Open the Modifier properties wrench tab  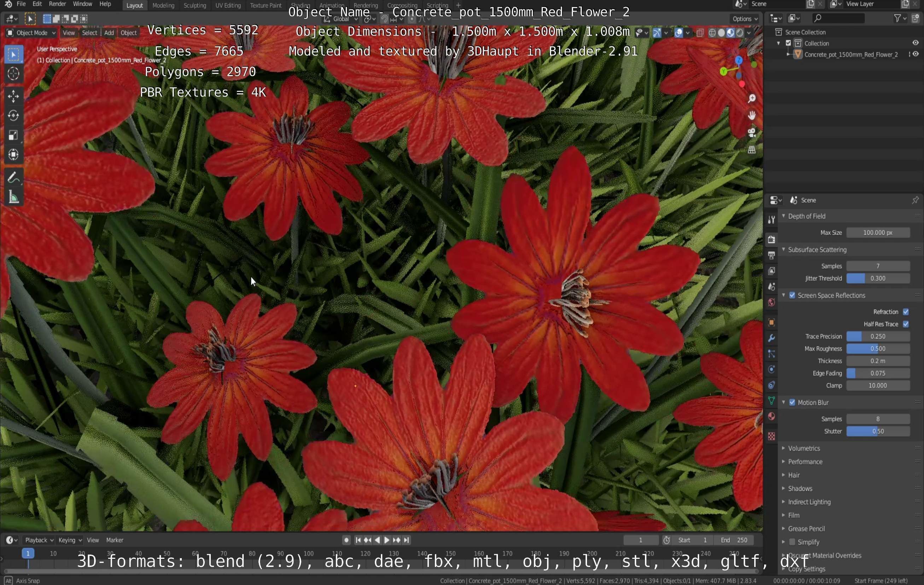tap(771, 338)
